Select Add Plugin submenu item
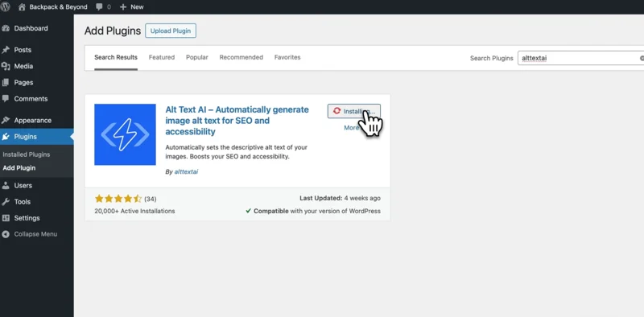The image size is (644, 317). point(19,168)
